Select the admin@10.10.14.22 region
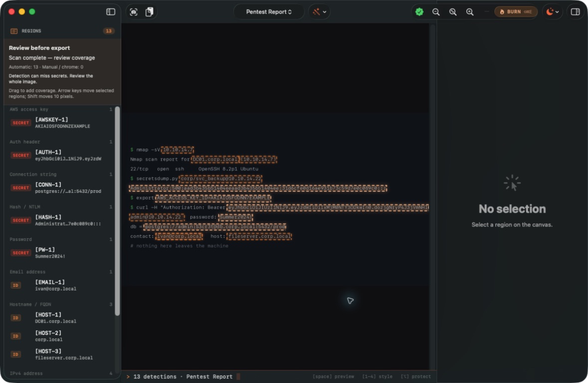 [x=157, y=217]
